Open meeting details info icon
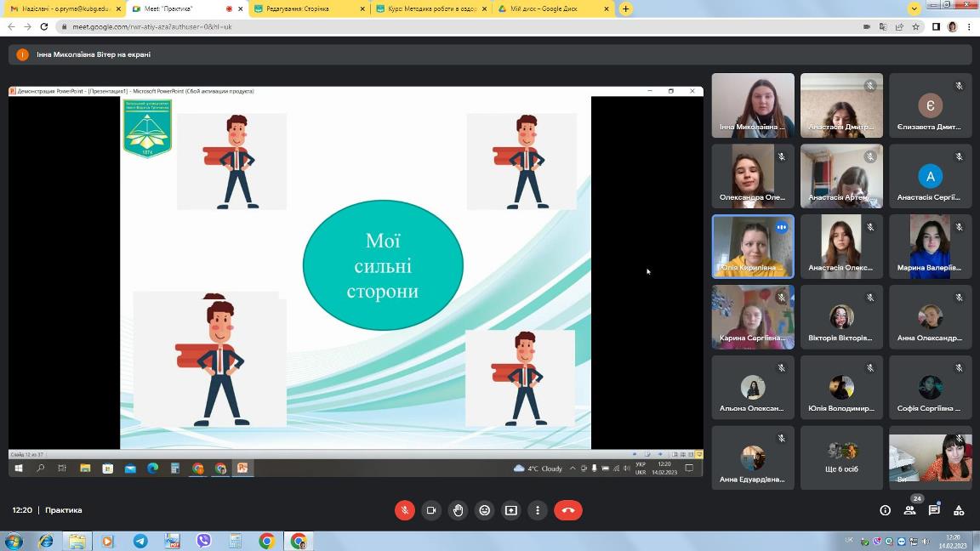Viewport: 980px width, 551px height. point(885,510)
